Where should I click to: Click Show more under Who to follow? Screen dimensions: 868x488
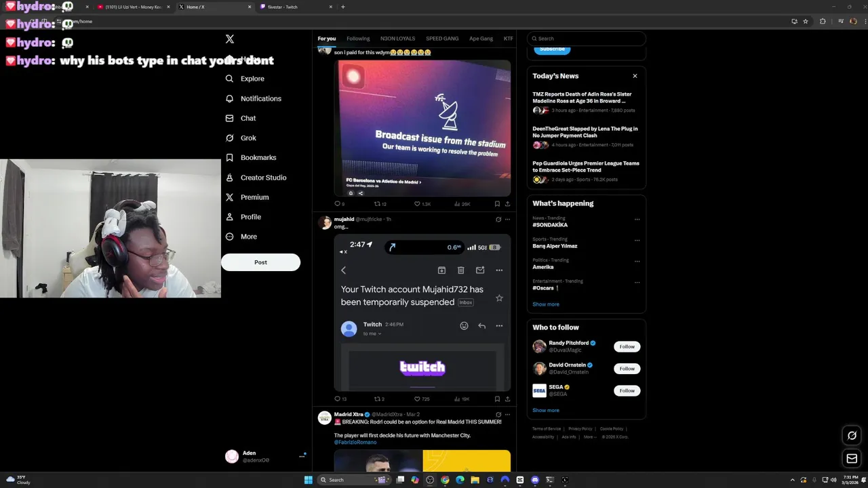546,410
